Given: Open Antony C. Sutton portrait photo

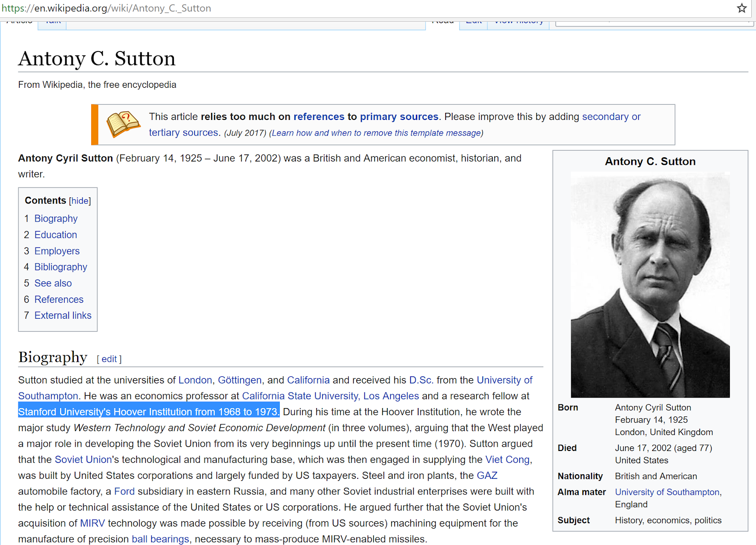Looking at the screenshot, I should [650, 285].
